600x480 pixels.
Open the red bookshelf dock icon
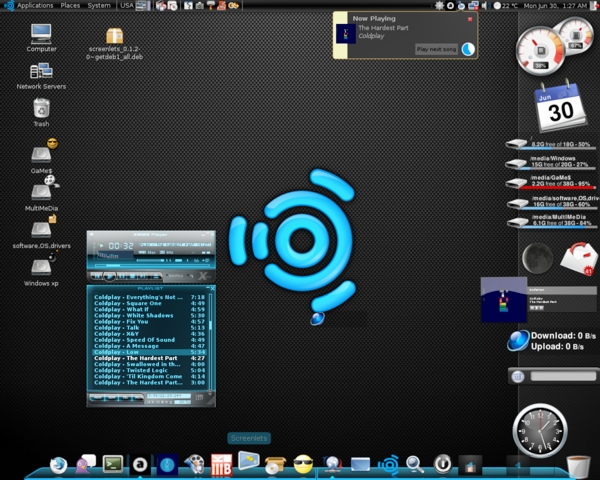(222, 464)
